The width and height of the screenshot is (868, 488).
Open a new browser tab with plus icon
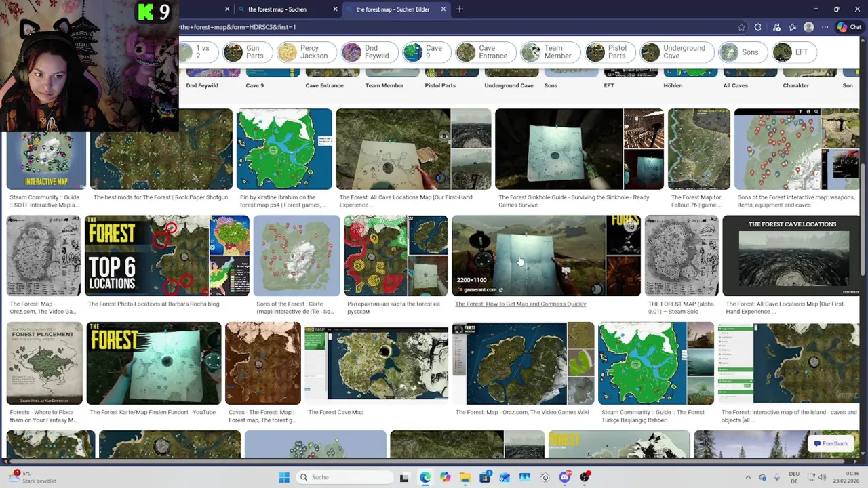point(460,9)
